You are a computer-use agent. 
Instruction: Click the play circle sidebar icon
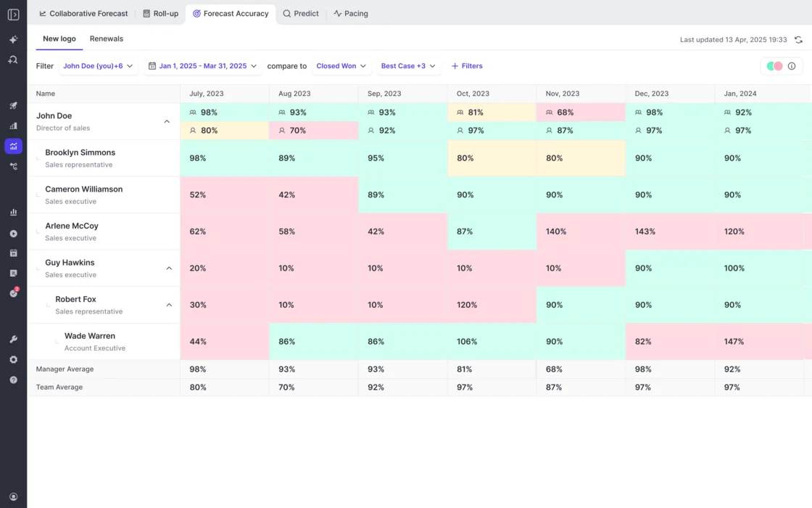(x=14, y=234)
